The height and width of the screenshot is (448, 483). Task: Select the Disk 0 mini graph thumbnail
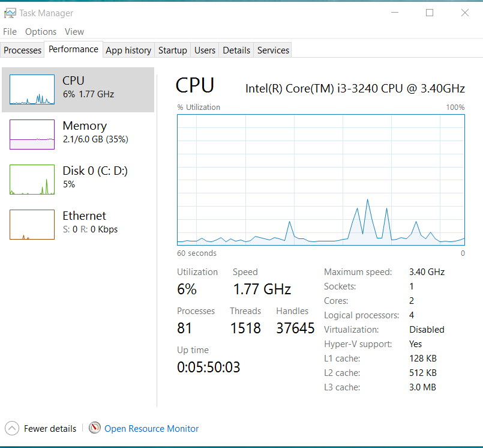point(32,180)
